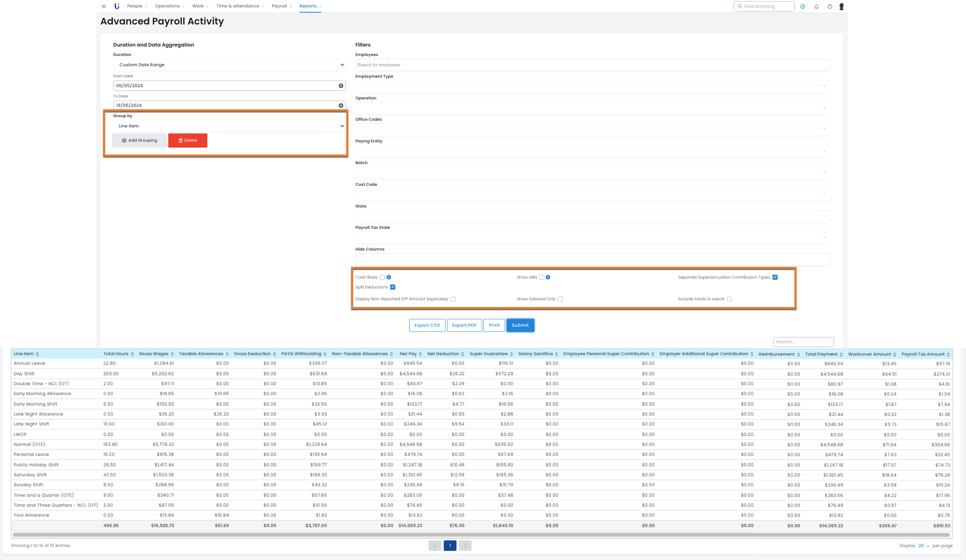This screenshot has height=560, width=966.
Task: Open the Employment Type dropdown
Action: click(x=592, y=86)
